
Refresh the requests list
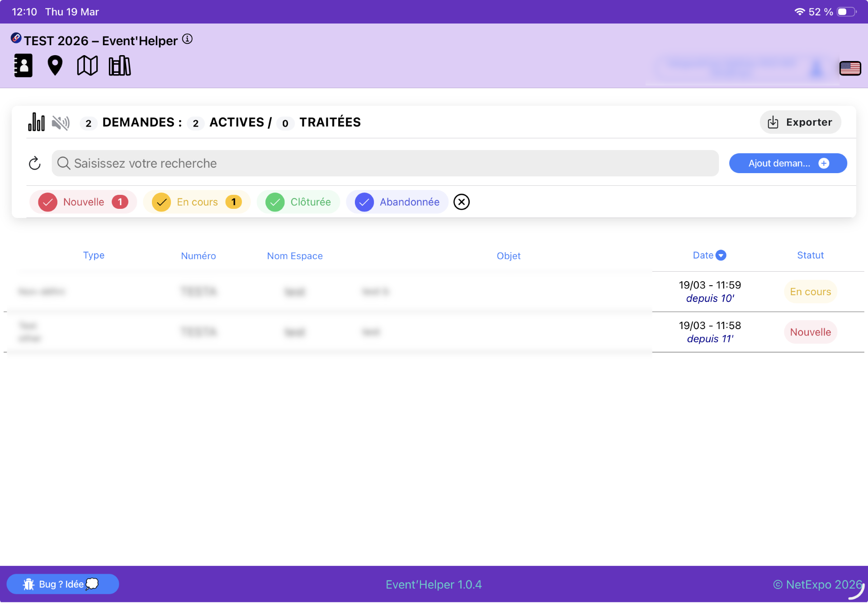(35, 163)
